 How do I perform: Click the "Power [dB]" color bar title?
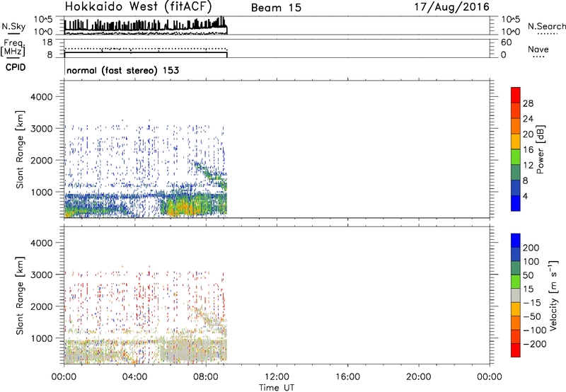tap(541, 149)
